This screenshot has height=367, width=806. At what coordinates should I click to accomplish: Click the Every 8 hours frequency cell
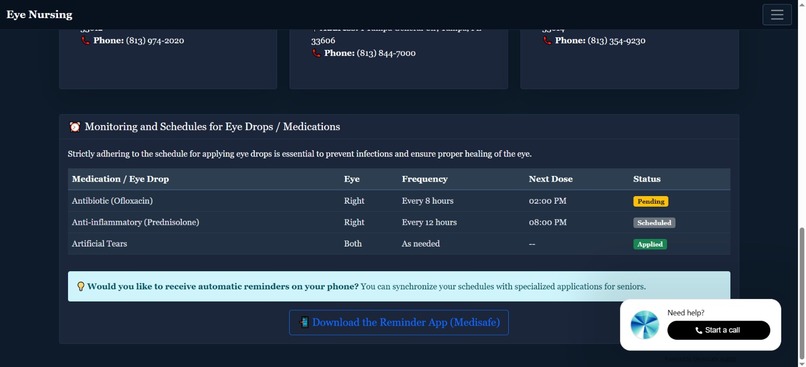click(x=427, y=201)
